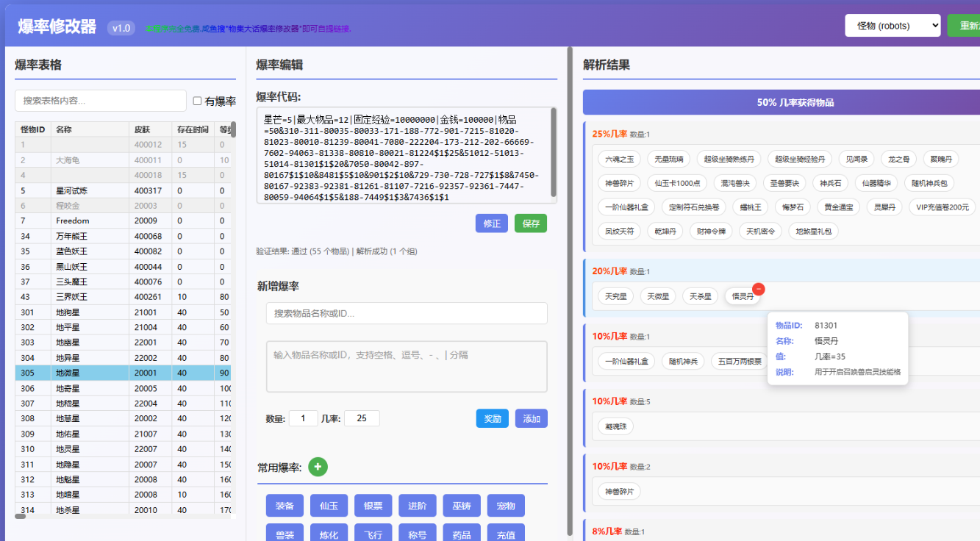Select the 充值 quick drop category

tap(506, 534)
